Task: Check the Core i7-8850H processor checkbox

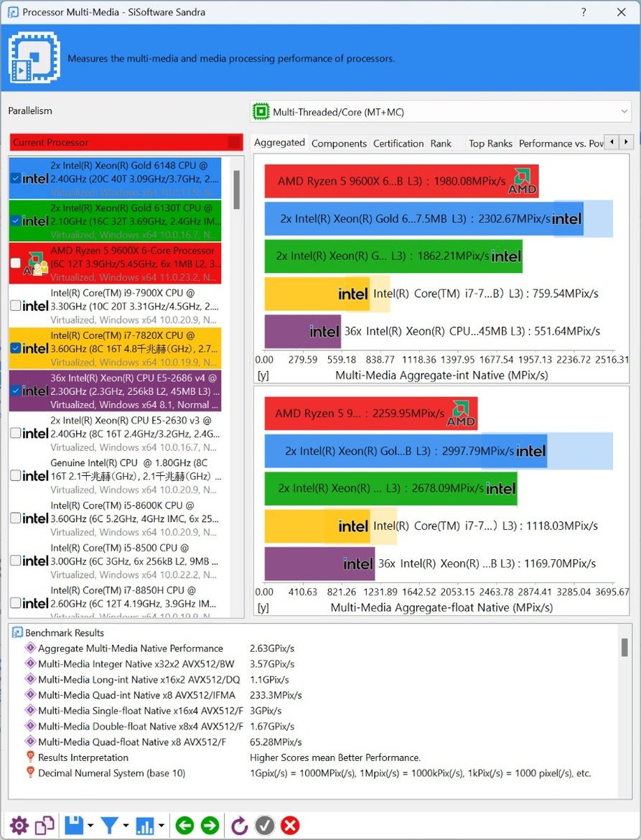Action: pyautogui.click(x=16, y=602)
